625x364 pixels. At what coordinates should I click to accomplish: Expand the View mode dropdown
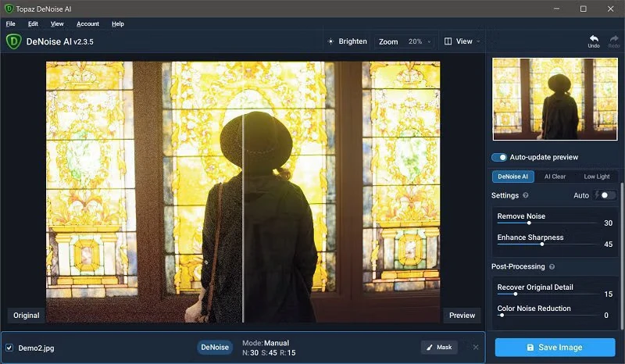[x=462, y=41]
